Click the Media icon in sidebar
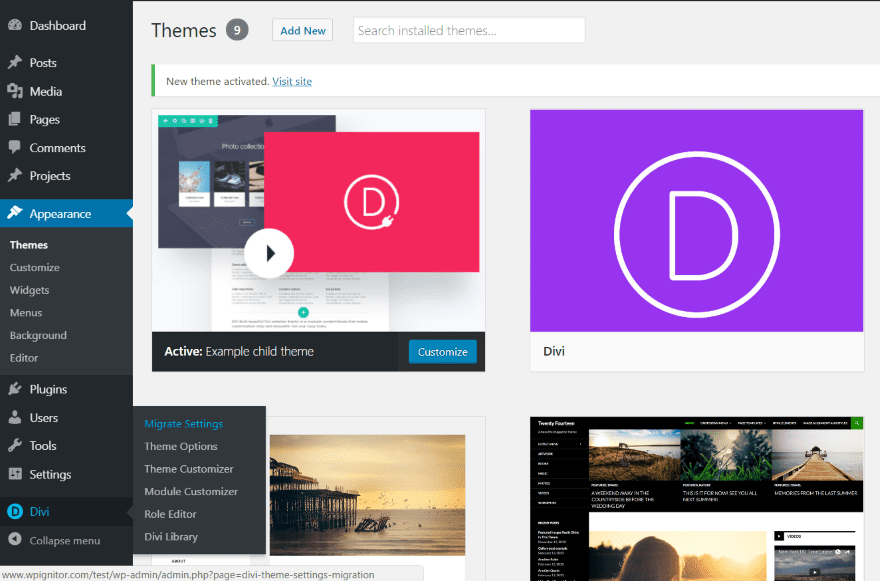Viewport: 880px width, 581px height. 15,91
